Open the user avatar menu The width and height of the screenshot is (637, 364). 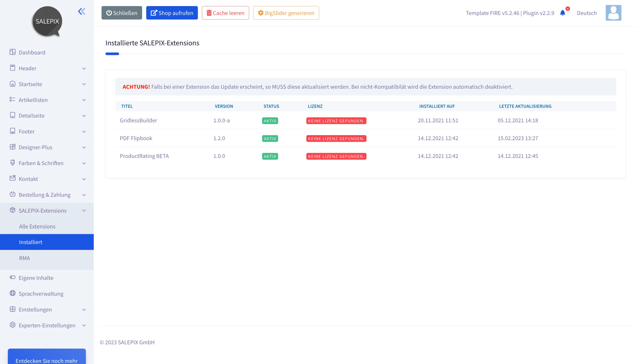(x=613, y=13)
